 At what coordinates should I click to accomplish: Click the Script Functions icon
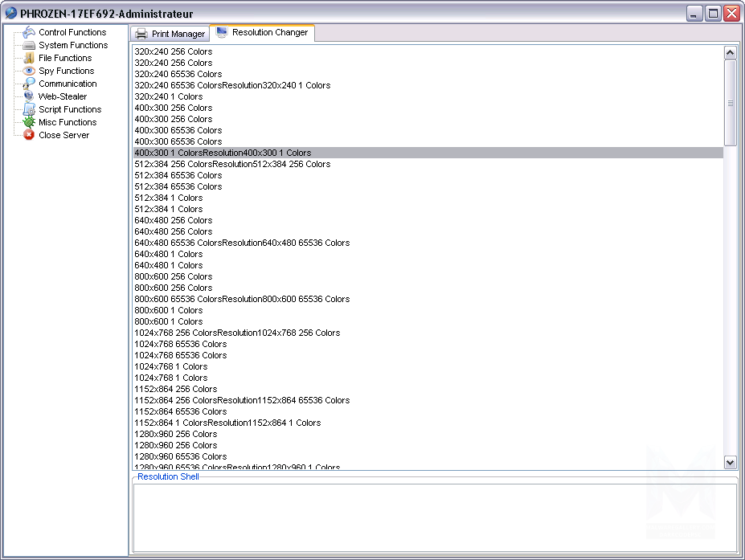30,109
